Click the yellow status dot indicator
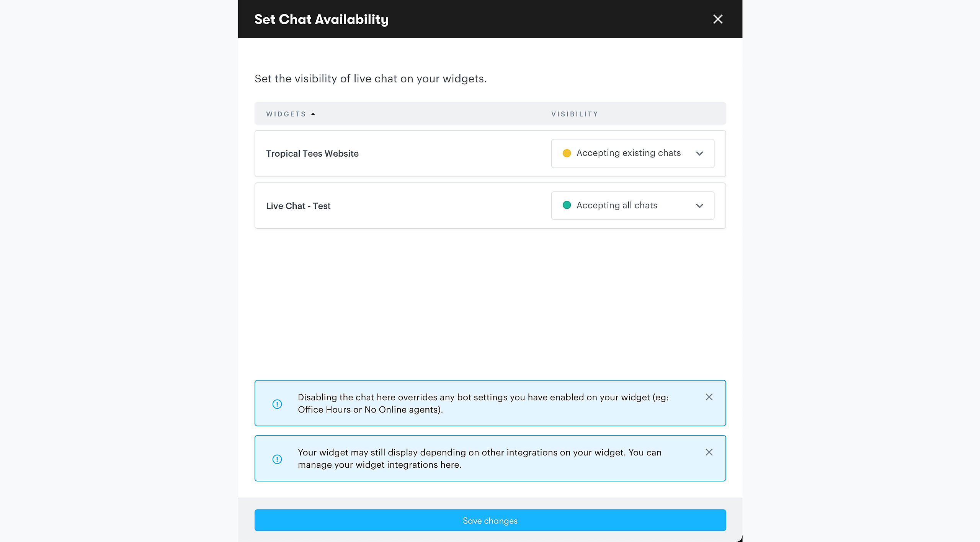The height and width of the screenshot is (542, 980). tap(567, 153)
